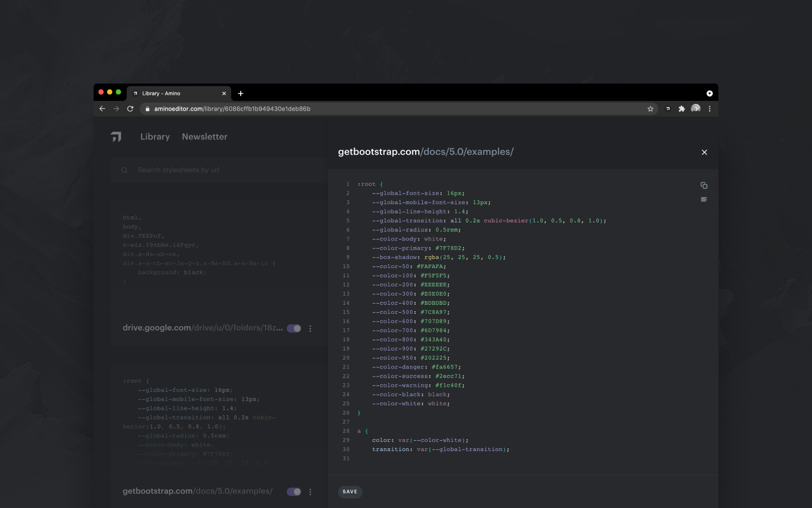Open the Chrome profile avatar
This screenshot has height=508, width=812.
(696, 108)
